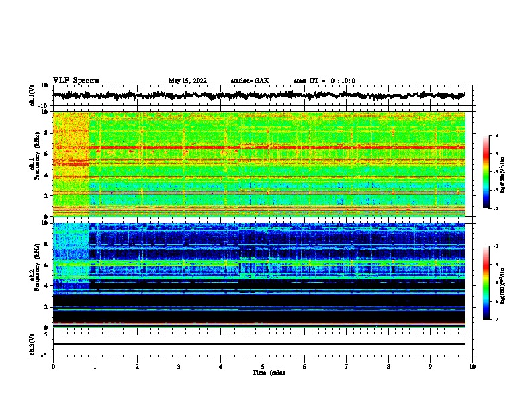This screenshot has height=411, width=532.
Task: Click the "4" kHz tick on the ch.2 frequency axis
Action: coord(46,286)
